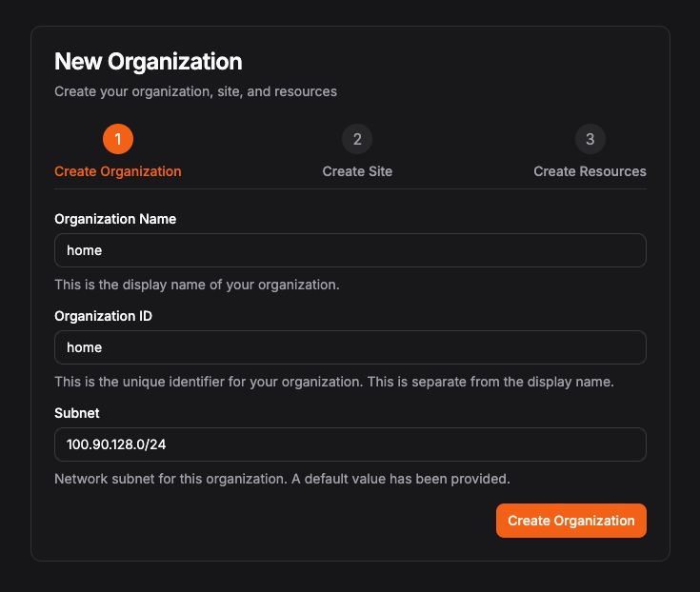This screenshot has width=700, height=592.
Task: Select the Create Organization step label
Action: tap(118, 172)
